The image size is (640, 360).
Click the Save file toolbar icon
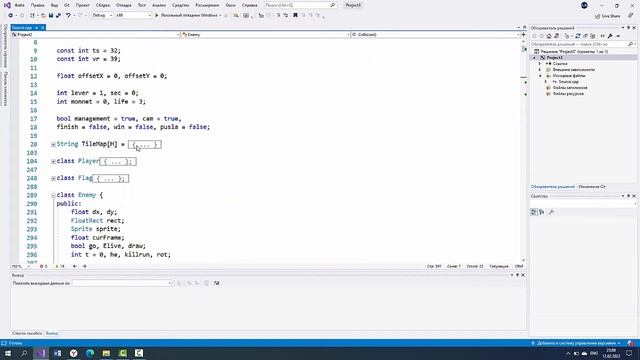click(51, 16)
